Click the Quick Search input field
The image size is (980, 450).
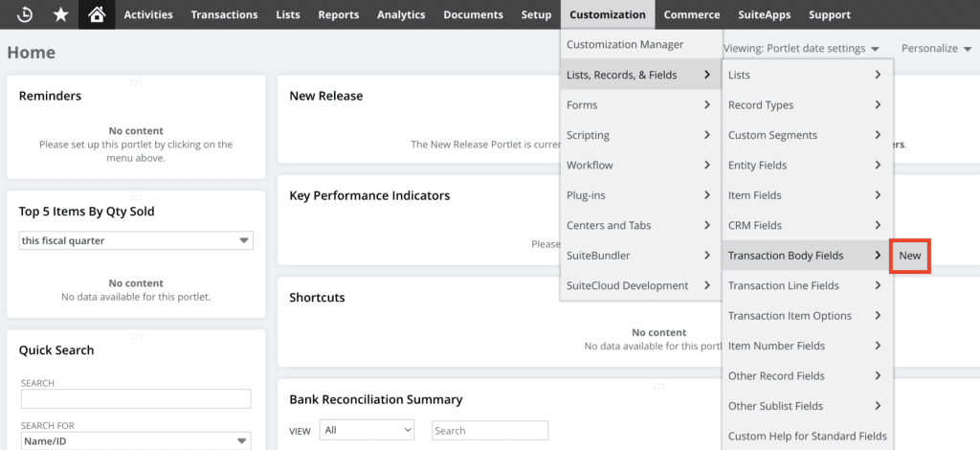click(136, 399)
